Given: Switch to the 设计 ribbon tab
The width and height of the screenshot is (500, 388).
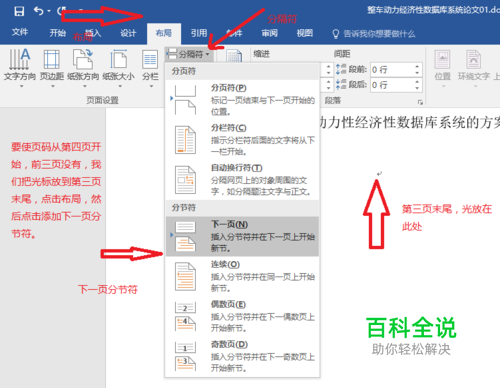Looking at the screenshot, I should tap(128, 33).
